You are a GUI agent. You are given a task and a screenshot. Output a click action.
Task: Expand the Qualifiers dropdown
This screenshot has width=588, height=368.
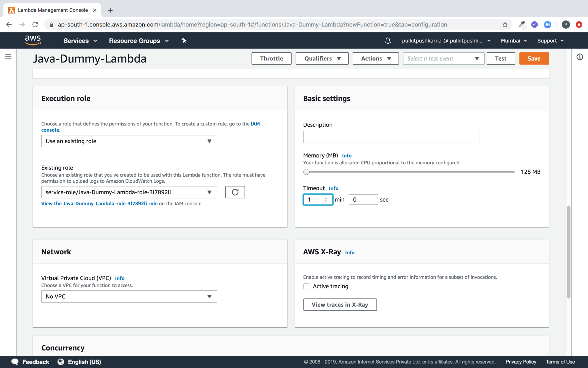click(x=322, y=58)
